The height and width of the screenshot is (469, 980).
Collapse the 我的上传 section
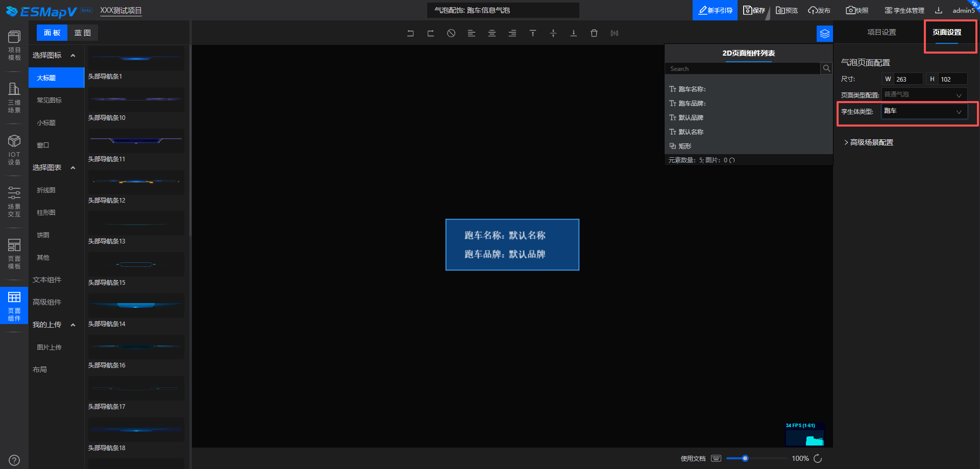pyautogui.click(x=73, y=325)
